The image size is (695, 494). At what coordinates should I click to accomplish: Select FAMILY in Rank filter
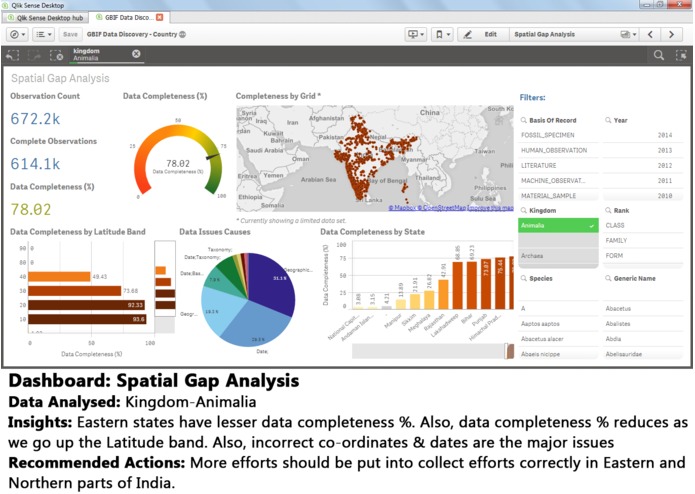[643, 240]
